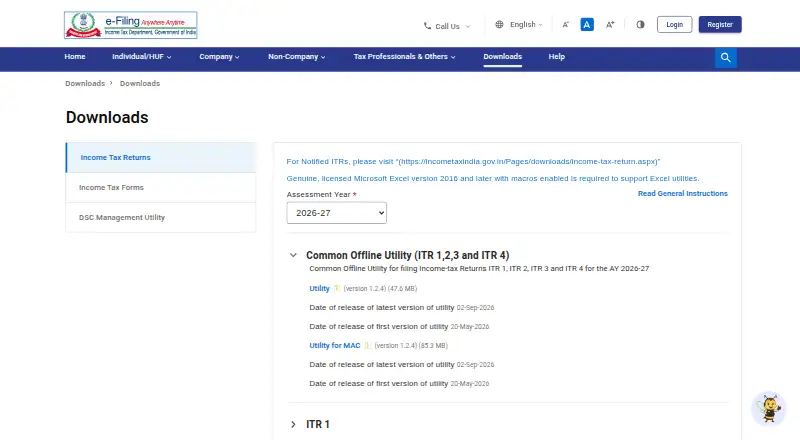The width and height of the screenshot is (800, 440).
Task: Click '(version 1.2.4) (85.3 MB)' text
Action: pyautogui.click(x=411, y=346)
